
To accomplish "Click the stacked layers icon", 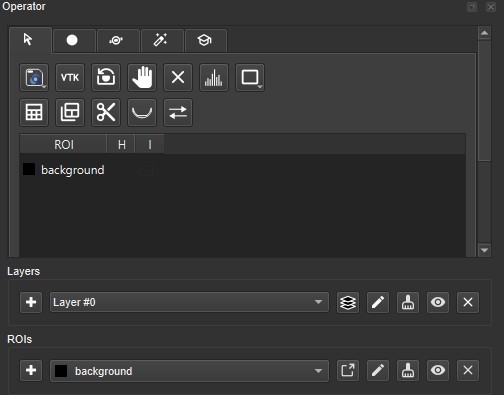I will click(x=348, y=303).
